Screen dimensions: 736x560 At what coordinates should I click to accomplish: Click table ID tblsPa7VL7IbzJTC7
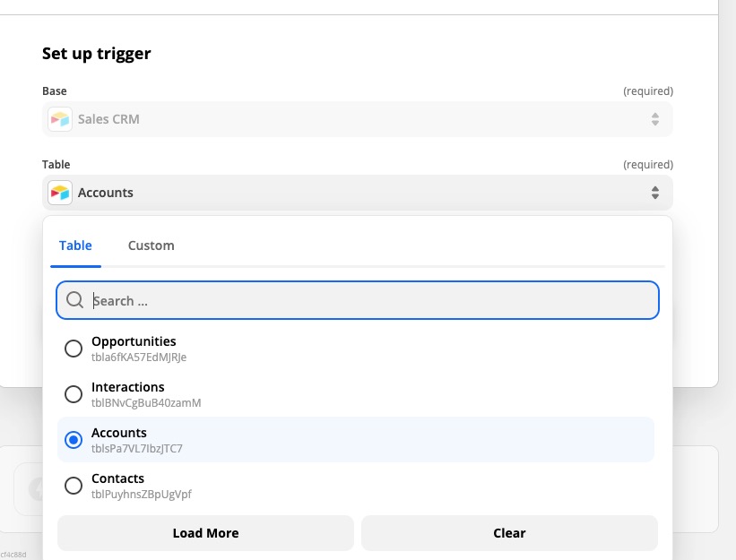[136, 448]
